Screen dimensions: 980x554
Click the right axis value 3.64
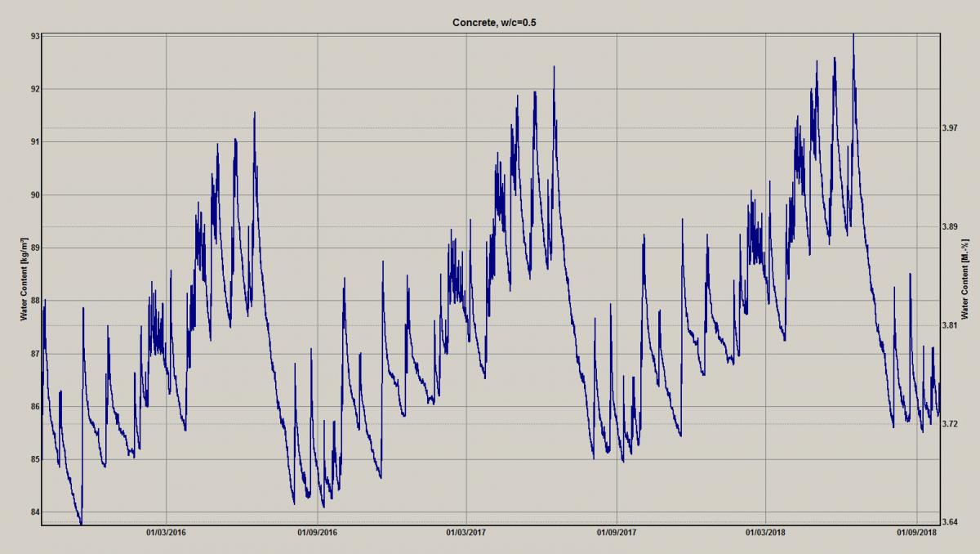tap(950, 522)
